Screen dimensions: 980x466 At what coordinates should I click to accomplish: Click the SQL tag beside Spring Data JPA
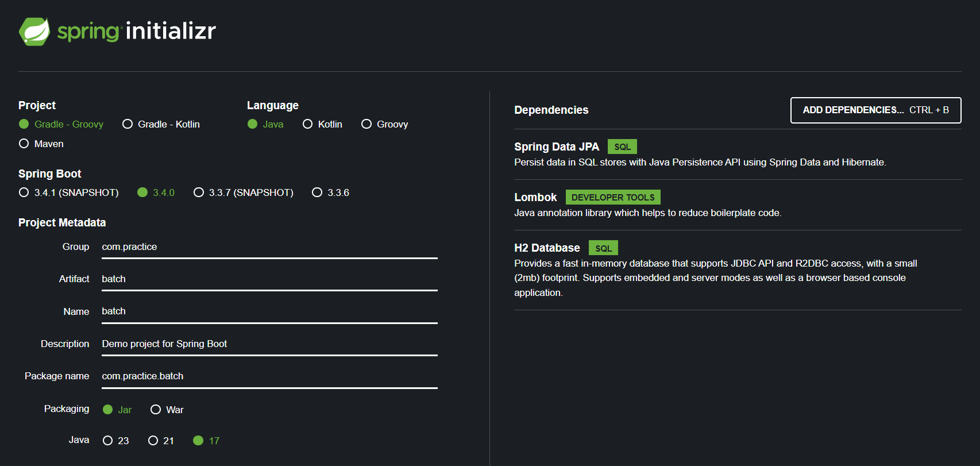point(622,147)
